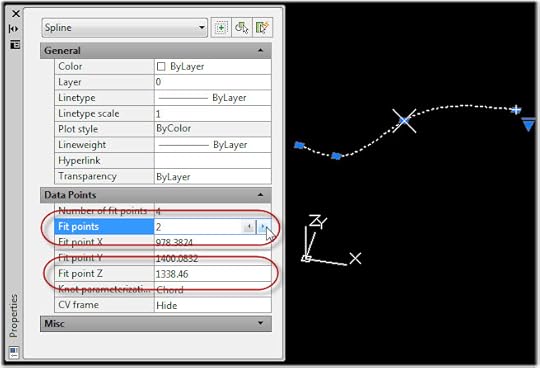Select the Fit points row label
Screen dimensions: 540x368
point(104,227)
